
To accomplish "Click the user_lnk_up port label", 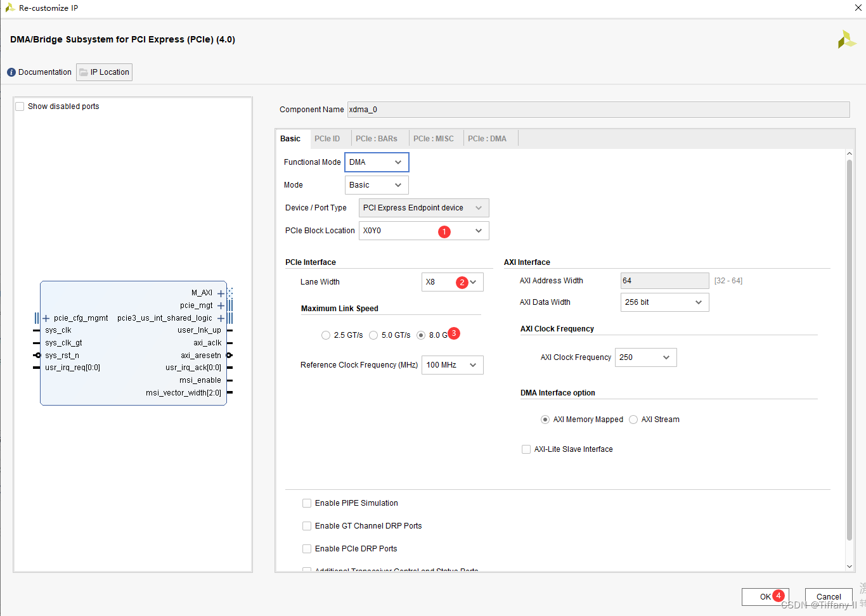I will click(199, 330).
